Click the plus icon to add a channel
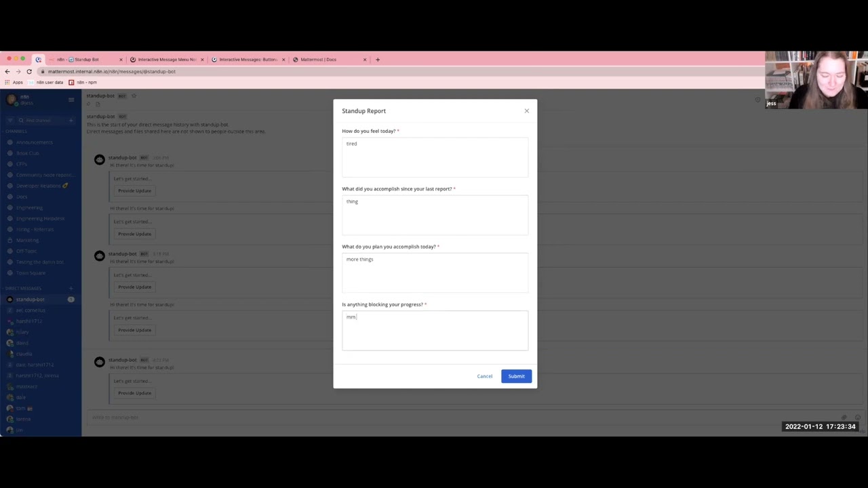 [70, 120]
